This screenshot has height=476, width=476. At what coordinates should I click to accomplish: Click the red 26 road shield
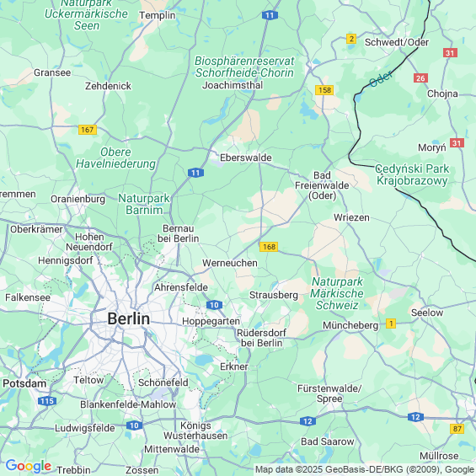coord(420,78)
